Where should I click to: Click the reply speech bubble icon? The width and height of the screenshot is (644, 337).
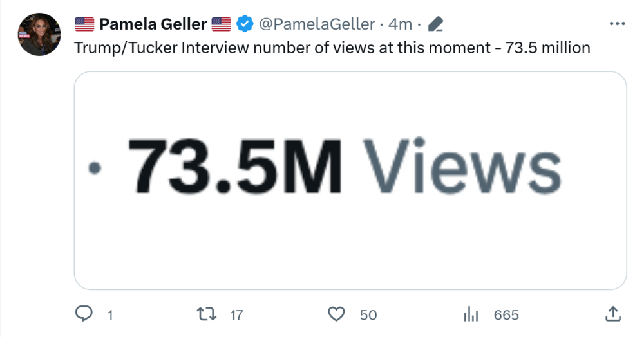coord(84,314)
